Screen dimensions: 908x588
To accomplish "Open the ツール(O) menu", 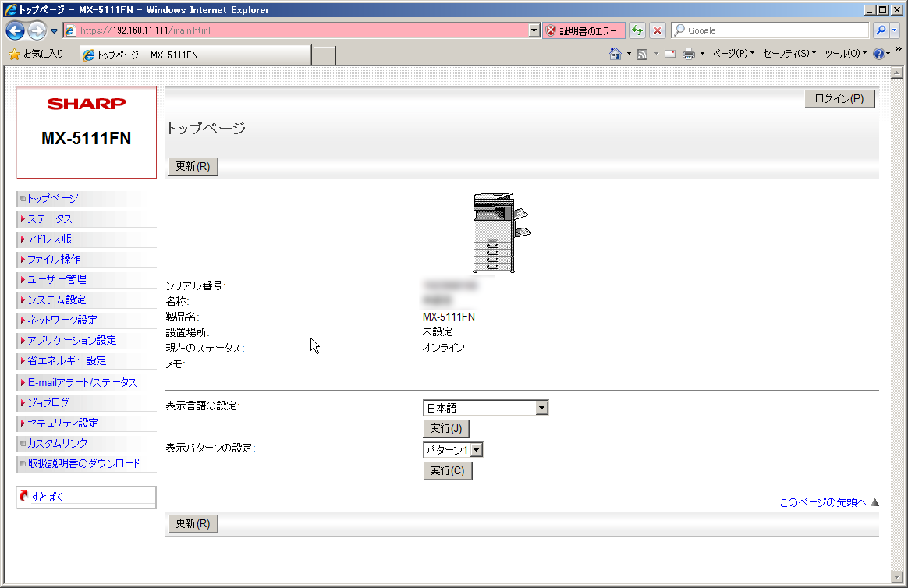I will pyautogui.click(x=846, y=54).
